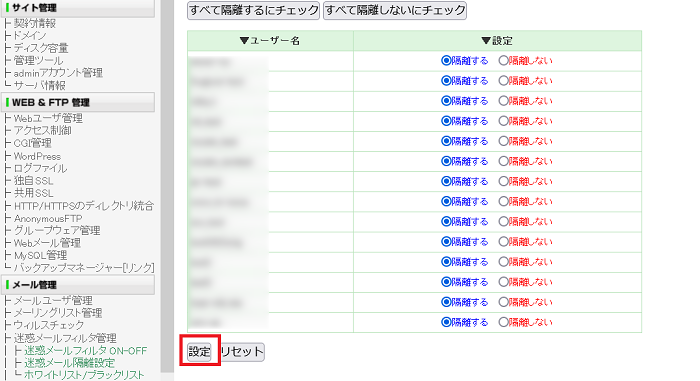The width and height of the screenshot is (700, 381).
Task: Sort by the ▼ユーザー名 column header
Action: click(270, 41)
